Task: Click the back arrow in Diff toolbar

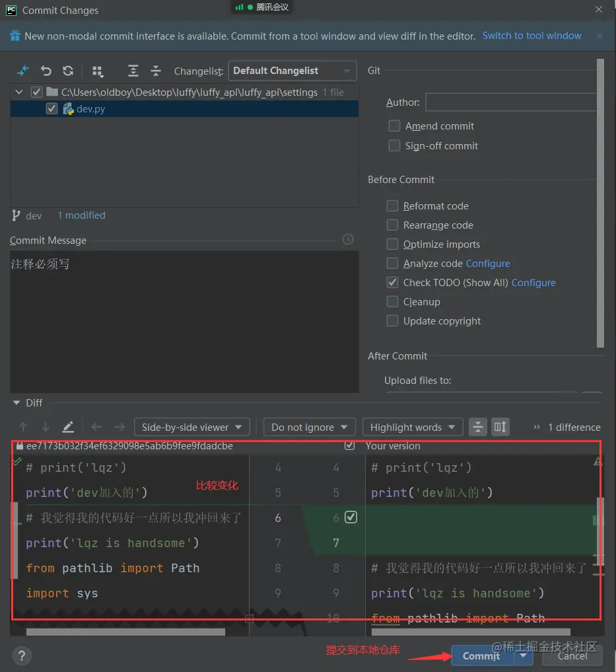Action: 97,427
